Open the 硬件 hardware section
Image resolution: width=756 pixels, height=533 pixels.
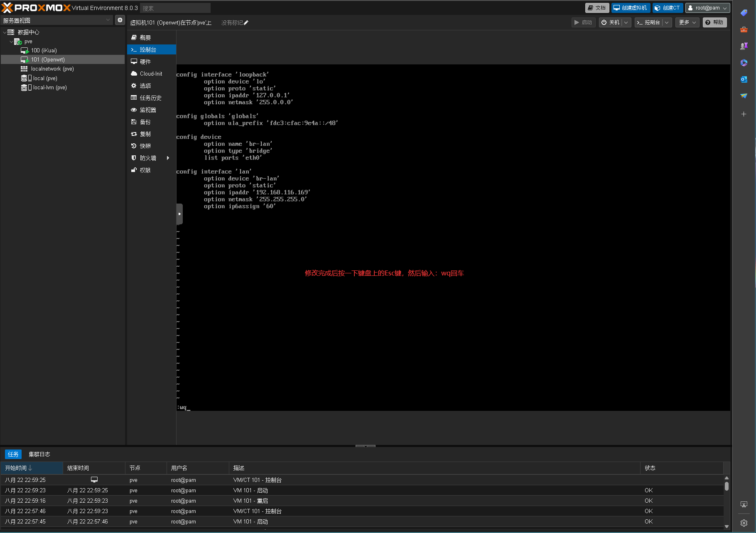[x=145, y=61]
